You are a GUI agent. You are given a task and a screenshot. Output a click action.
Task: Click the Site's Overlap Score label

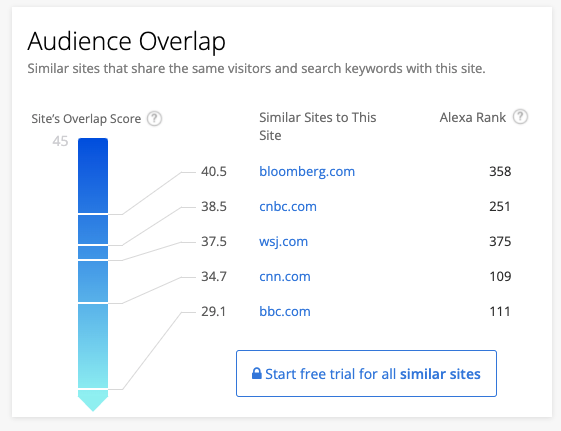point(86,119)
